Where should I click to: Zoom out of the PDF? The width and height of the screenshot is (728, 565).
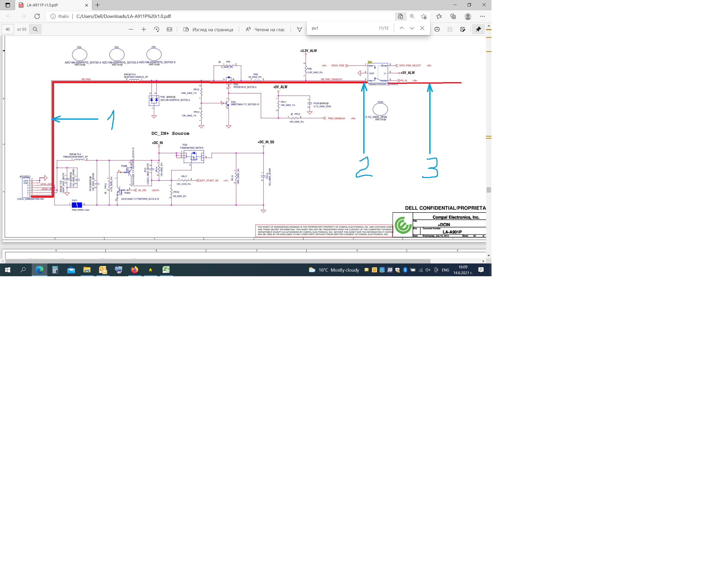click(x=131, y=29)
